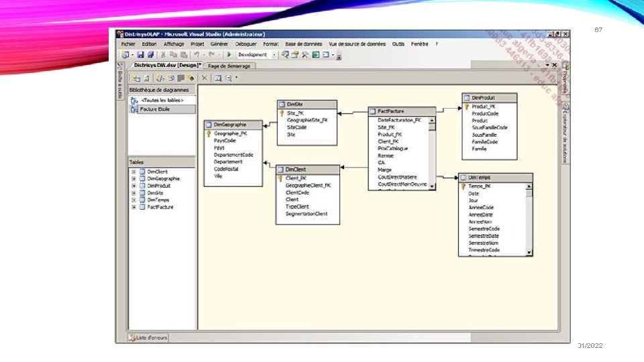Click the Save All toolbar icon
This screenshot has width=644, height=362.
coord(151,54)
